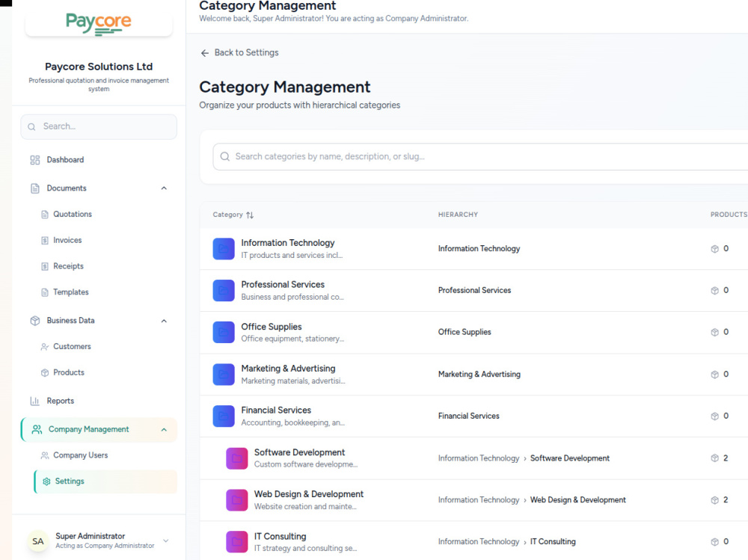
Task: Click the search categories input field
Action: [480, 156]
